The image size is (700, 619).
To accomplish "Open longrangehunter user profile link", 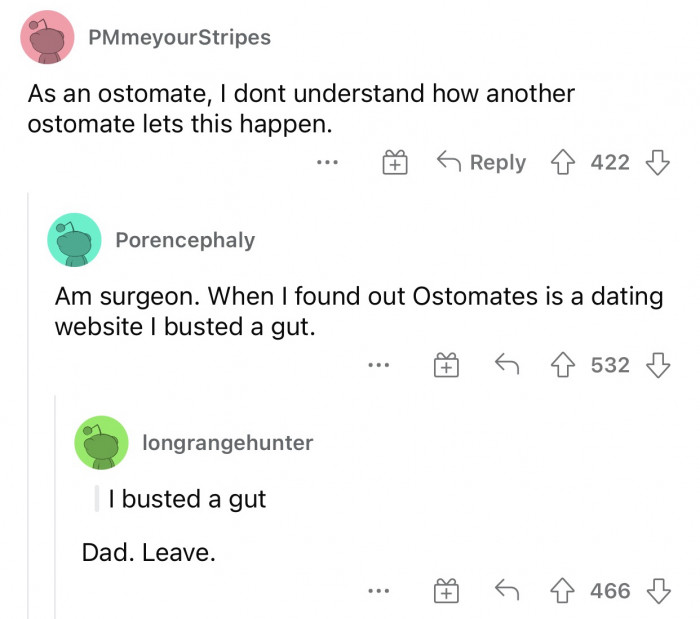I will (228, 442).
